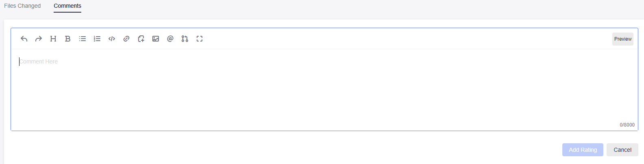Click the redo arrow icon
644x164 pixels.
click(39, 39)
